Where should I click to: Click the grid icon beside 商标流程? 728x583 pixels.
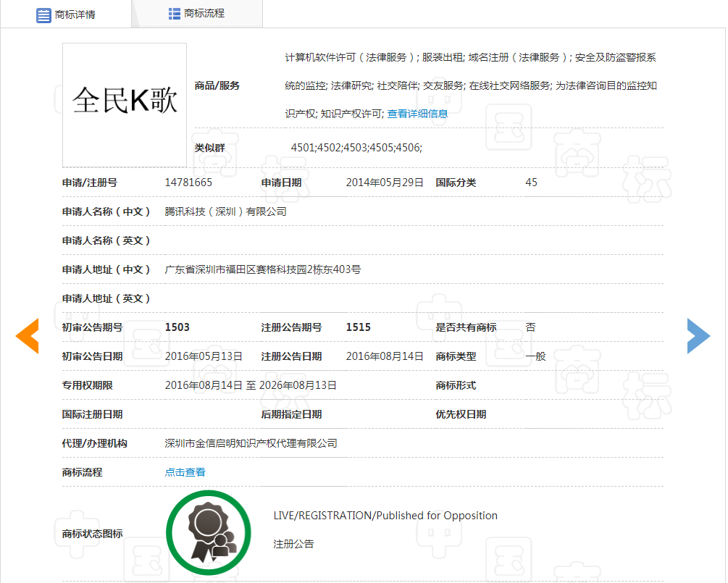[x=174, y=14]
